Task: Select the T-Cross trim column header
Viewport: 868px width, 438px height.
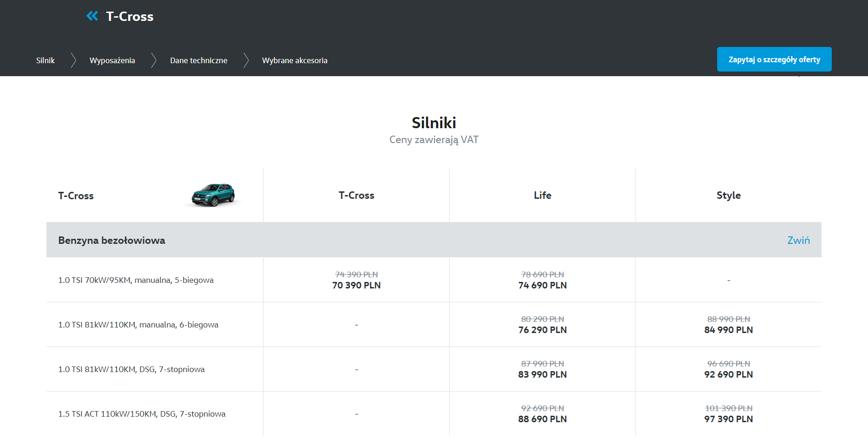Action: 356,196
